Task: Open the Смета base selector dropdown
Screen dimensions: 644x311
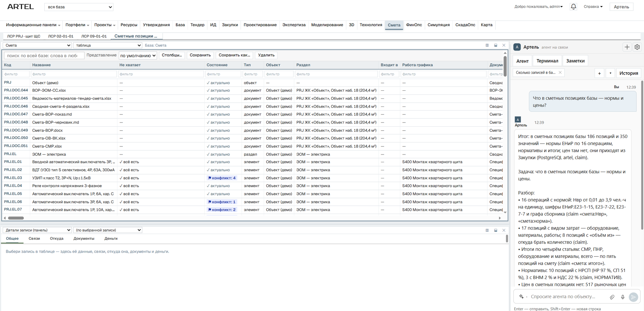Action: pyautogui.click(x=37, y=45)
